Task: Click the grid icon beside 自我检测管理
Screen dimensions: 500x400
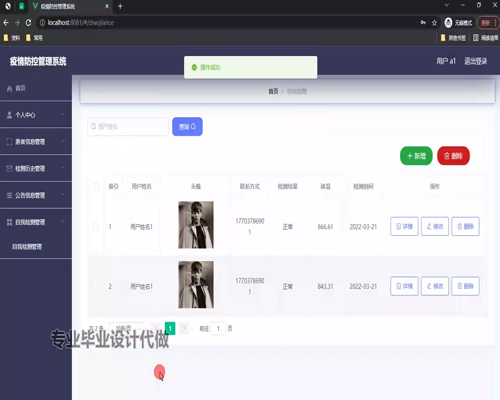Action: point(9,222)
